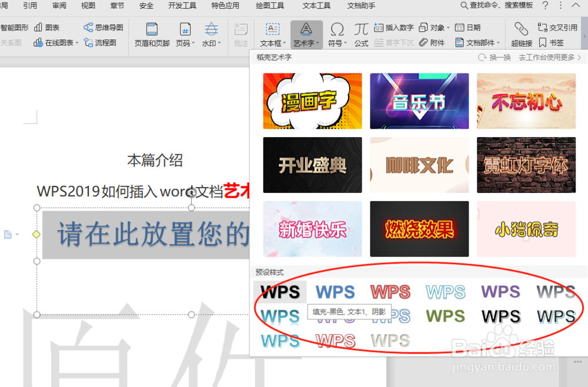Select the purple WPS preset style

(500, 292)
